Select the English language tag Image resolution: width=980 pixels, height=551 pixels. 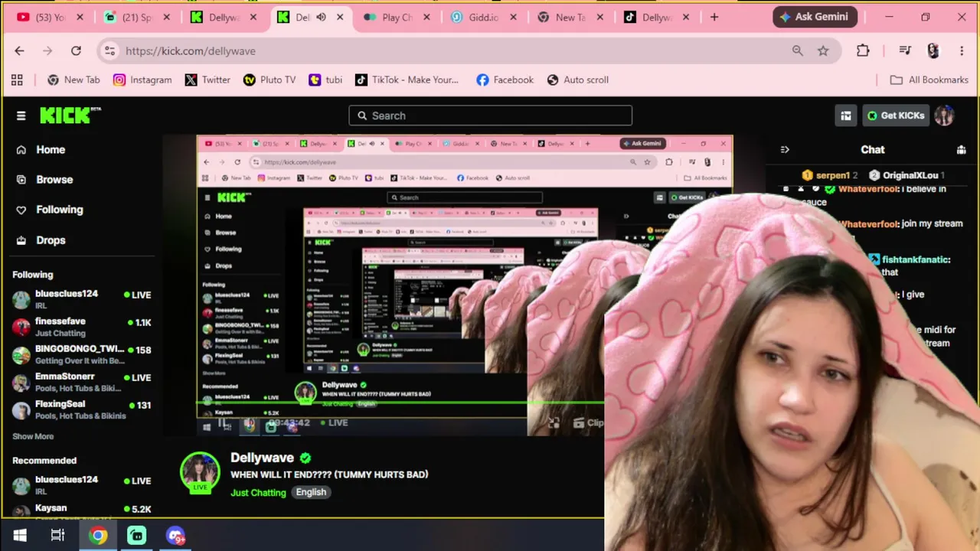pyautogui.click(x=311, y=492)
